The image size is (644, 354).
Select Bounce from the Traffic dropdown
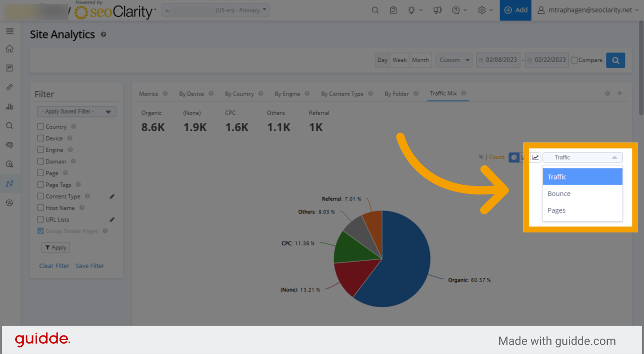tap(559, 193)
